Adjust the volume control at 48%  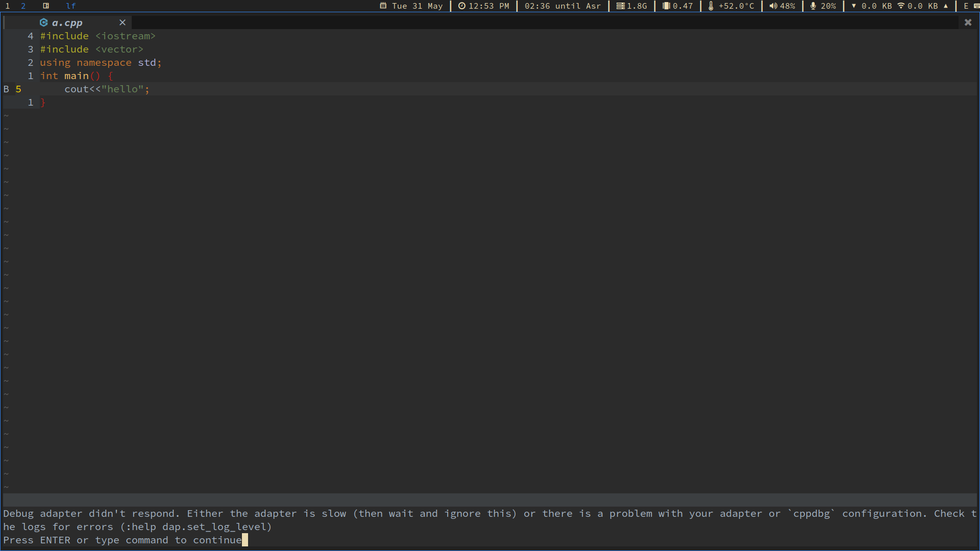786,6
